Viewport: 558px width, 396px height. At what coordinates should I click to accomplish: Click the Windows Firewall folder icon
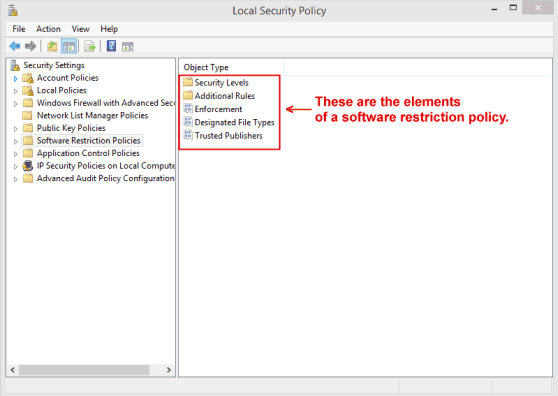click(x=28, y=103)
